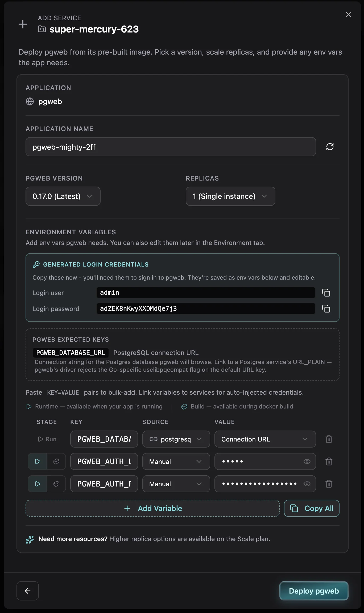The height and width of the screenshot is (613, 364).
Task: Edit the application name field
Action: point(171,147)
